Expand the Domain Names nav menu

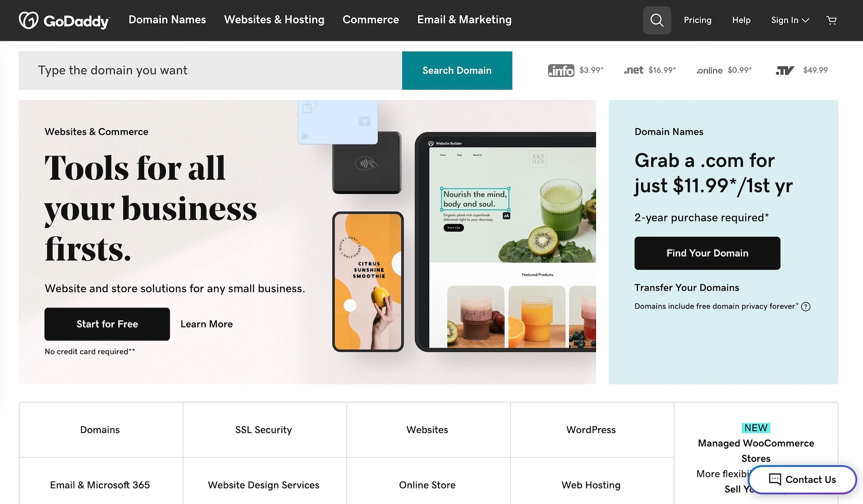point(167,20)
